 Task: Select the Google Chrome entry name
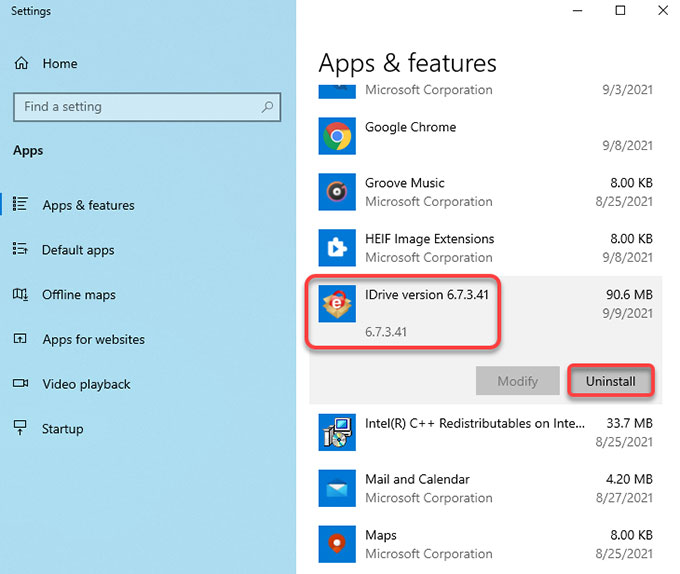411,127
